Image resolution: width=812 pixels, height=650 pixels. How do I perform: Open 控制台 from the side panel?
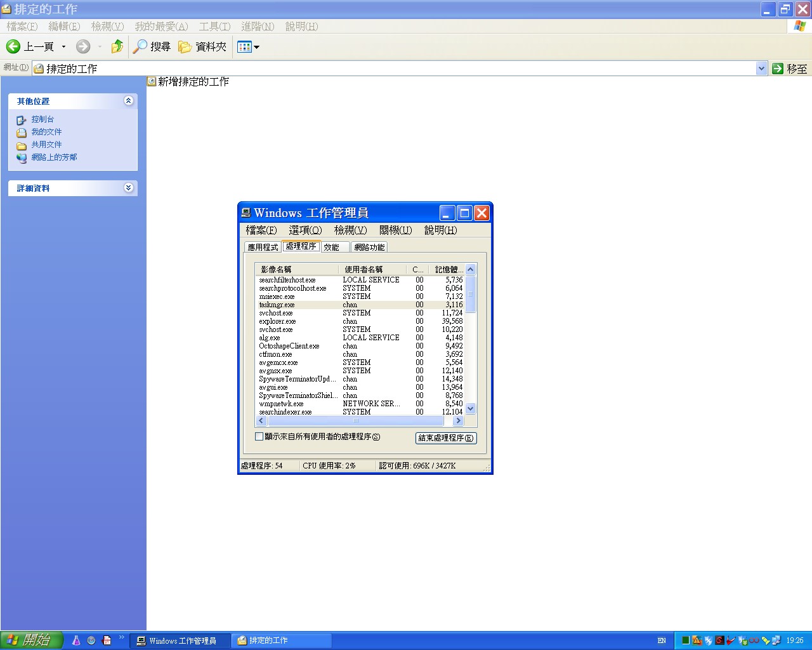click(x=43, y=119)
